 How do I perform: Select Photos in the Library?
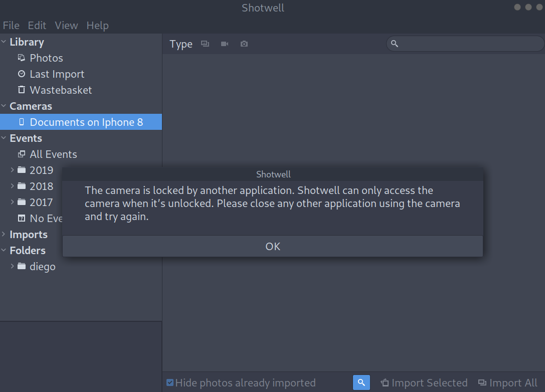(x=47, y=58)
